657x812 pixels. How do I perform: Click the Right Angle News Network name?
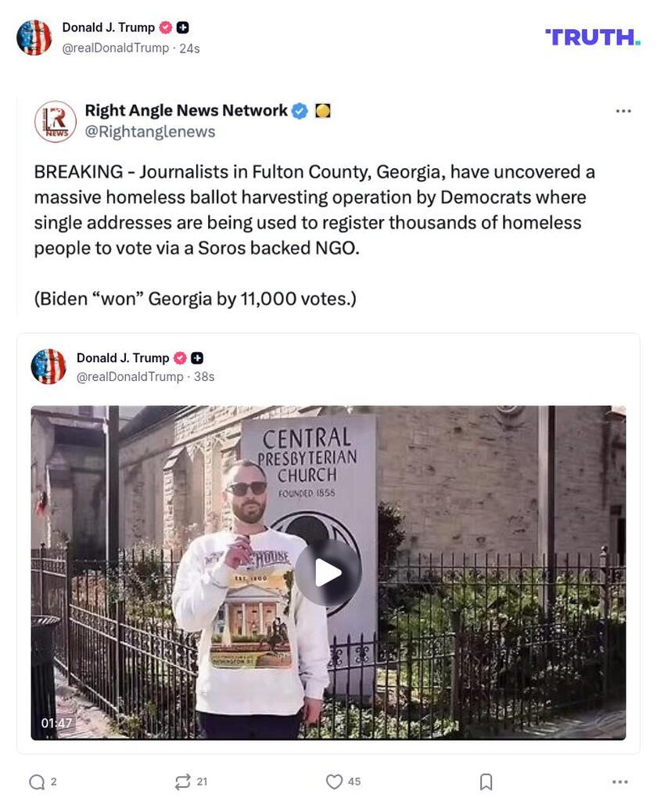click(186, 110)
